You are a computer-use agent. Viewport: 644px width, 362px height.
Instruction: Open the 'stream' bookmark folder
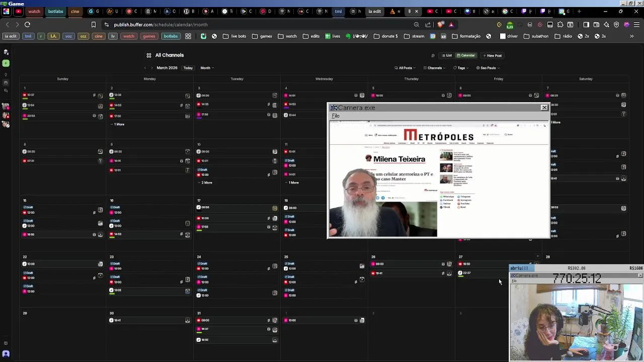coord(414,36)
